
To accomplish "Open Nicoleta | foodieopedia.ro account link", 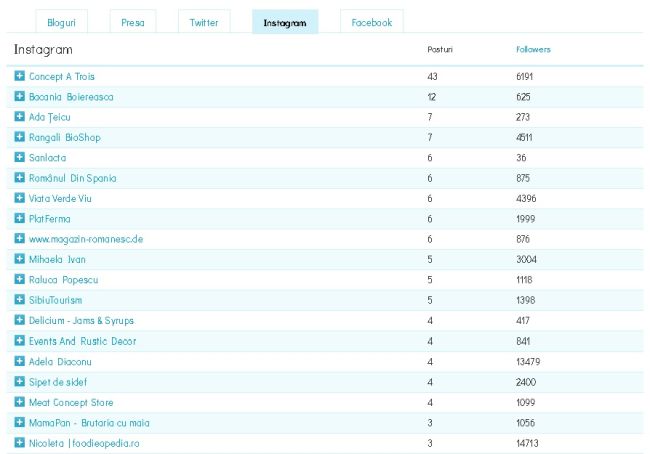I will tap(84, 443).
